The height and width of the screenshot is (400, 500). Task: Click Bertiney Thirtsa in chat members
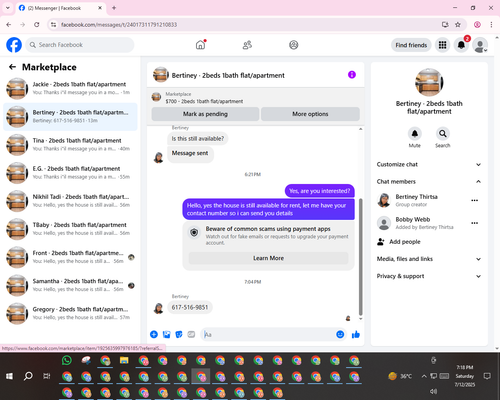pos(417,197)
